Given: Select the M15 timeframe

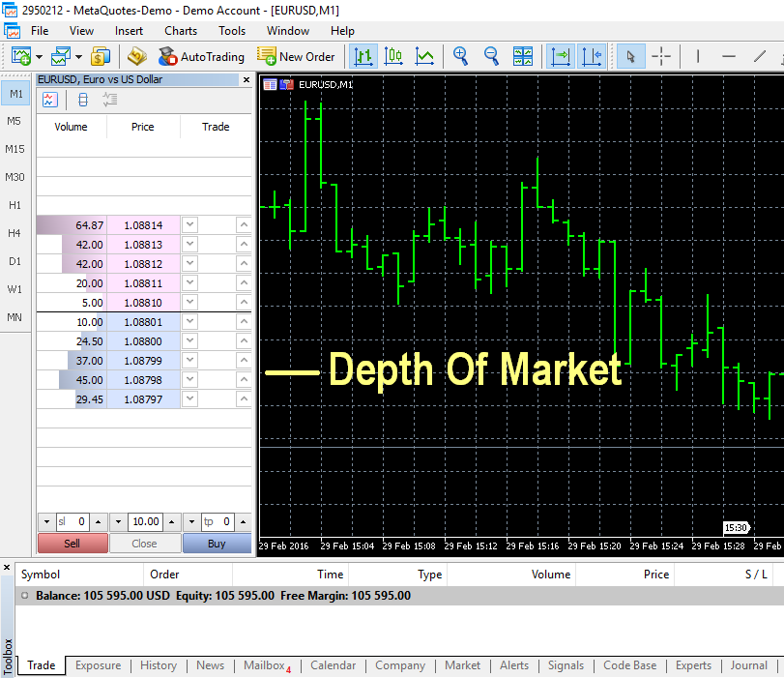Looking at the screenshot, I should (x=15, y=149).
